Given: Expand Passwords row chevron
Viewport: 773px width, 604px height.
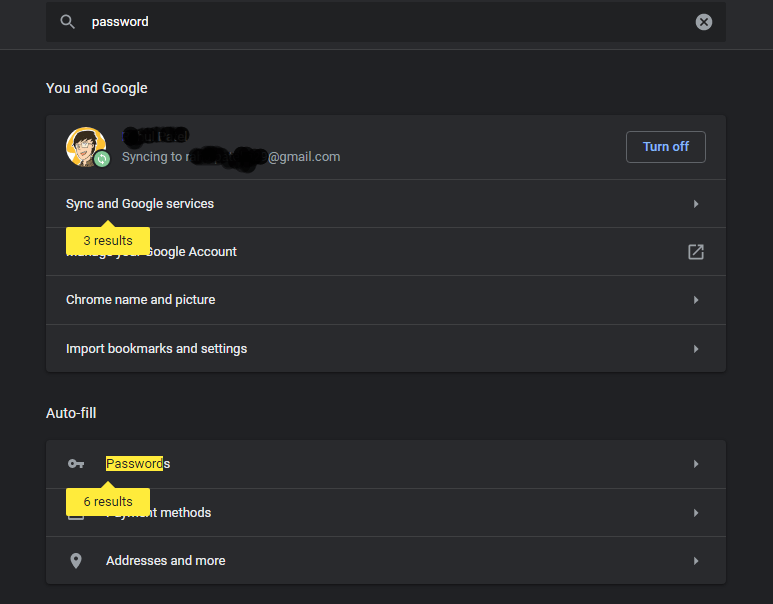Looking at the screenshot, I should [x=696, y=463].
